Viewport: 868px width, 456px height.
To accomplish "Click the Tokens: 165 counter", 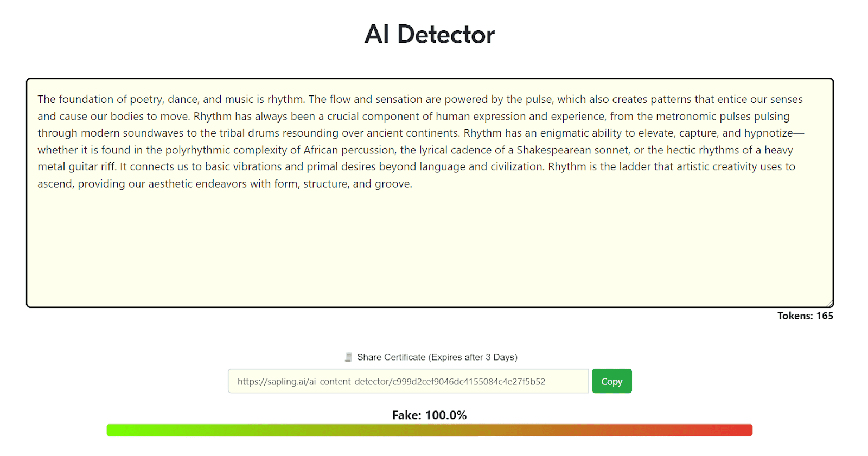I will (x=805, y=316).
